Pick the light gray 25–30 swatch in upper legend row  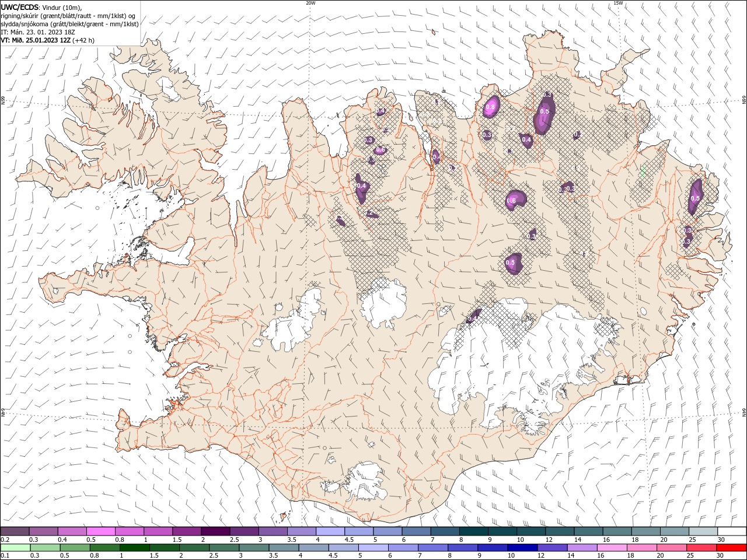coord(703,531)
